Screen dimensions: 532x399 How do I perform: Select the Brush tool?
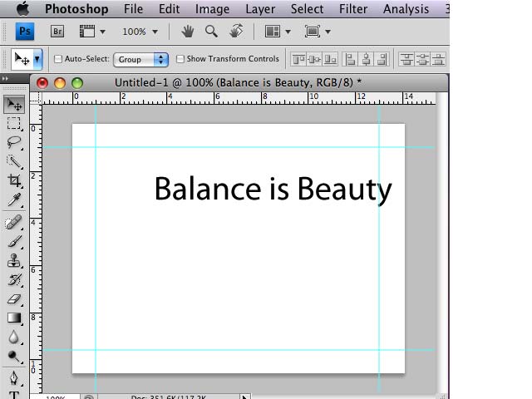coord(14,241)
